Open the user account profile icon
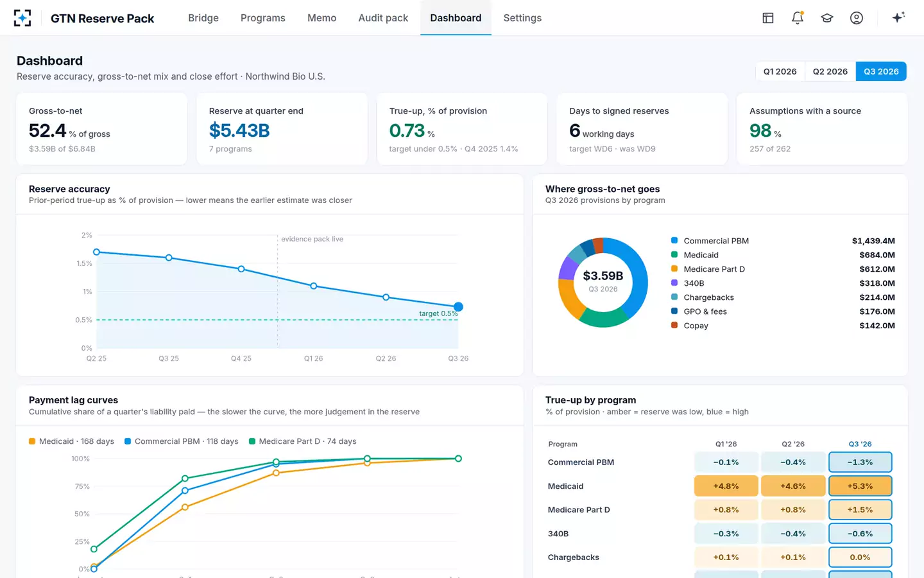Image resolution: width=924 pixels, height=578 pixels. click(x=857, y=18)
